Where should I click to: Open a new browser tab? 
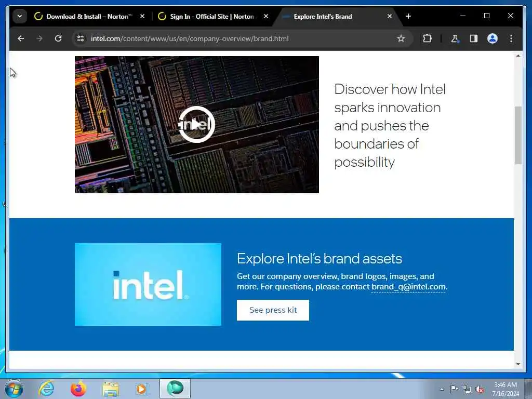click(408, 16)
